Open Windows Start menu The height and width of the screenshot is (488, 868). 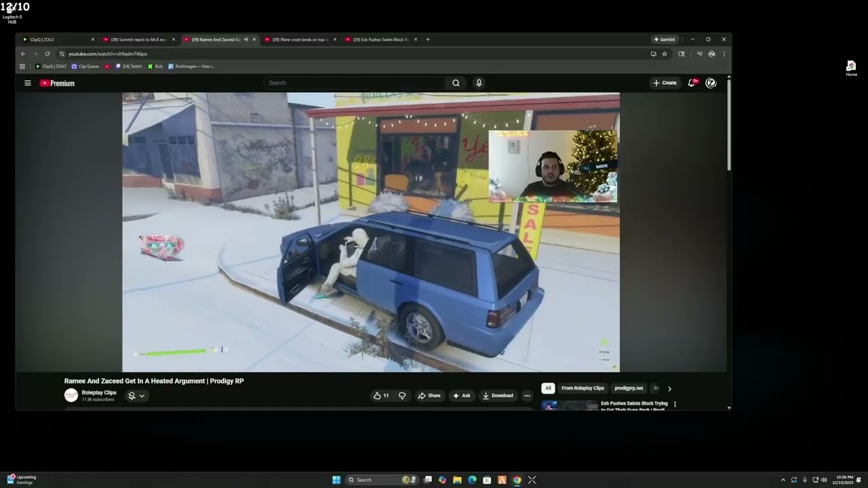pyautogui.click(x=336, y=480)
